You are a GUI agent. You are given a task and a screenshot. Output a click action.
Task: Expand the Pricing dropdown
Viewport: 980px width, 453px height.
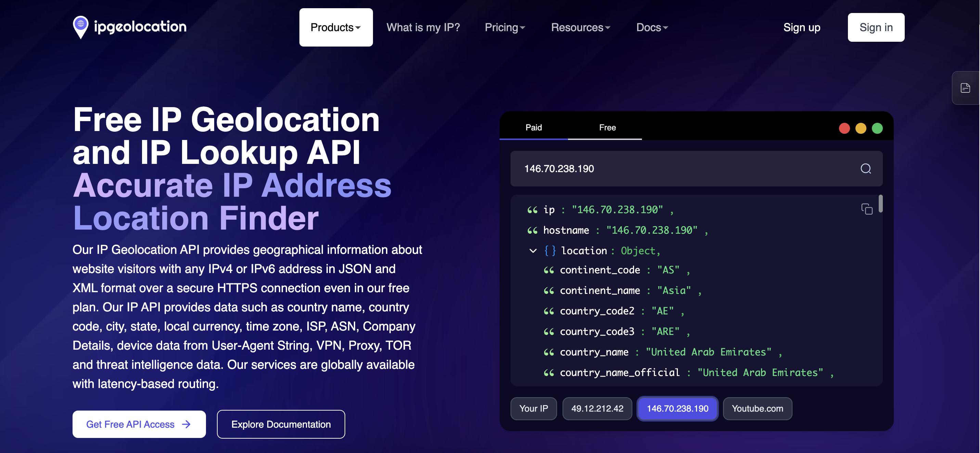point(504,27)
